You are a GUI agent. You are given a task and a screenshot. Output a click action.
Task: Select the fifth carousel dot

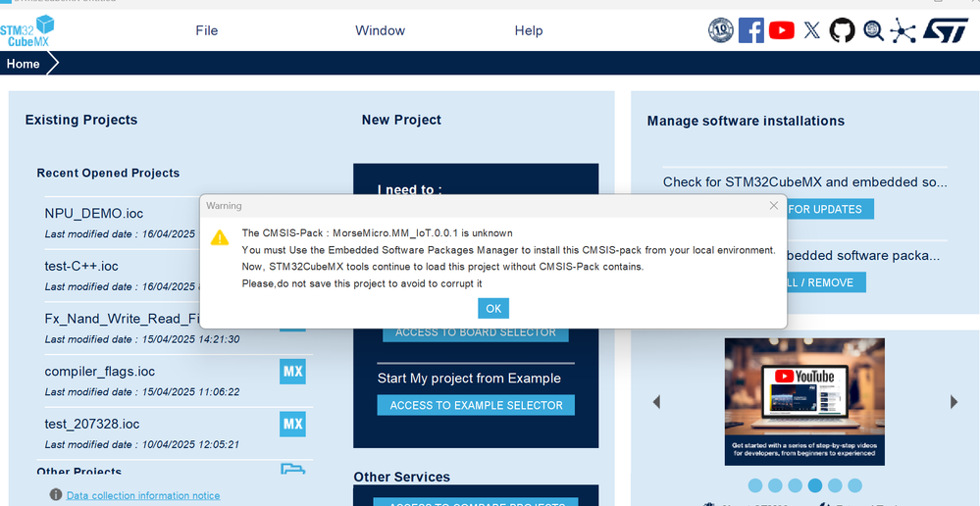[x=835, y=485]
